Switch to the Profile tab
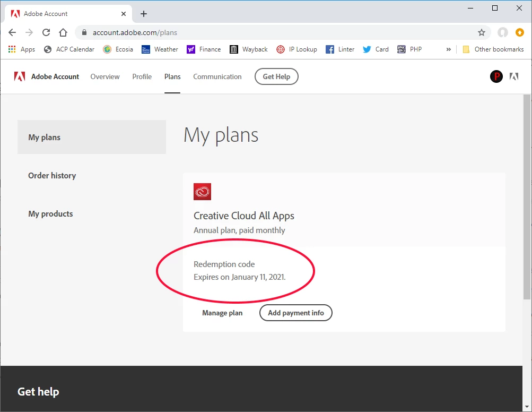Viewport: 532px width, 412px height. pos(142,77)
